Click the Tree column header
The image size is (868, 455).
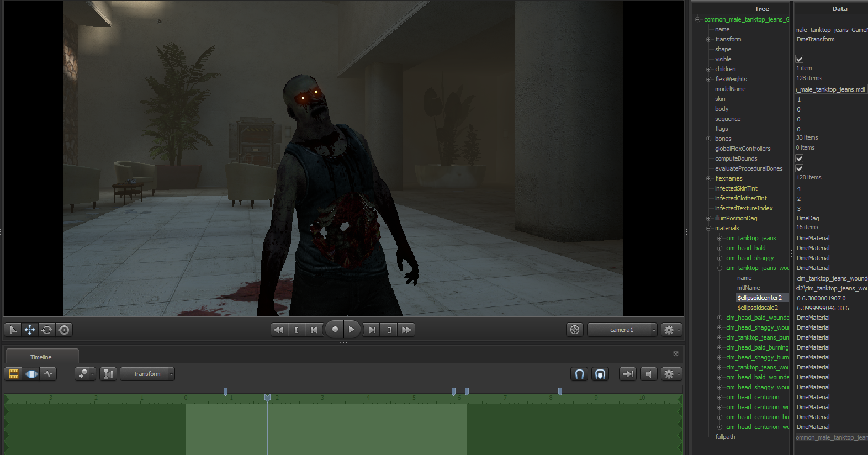pos(761,9)
